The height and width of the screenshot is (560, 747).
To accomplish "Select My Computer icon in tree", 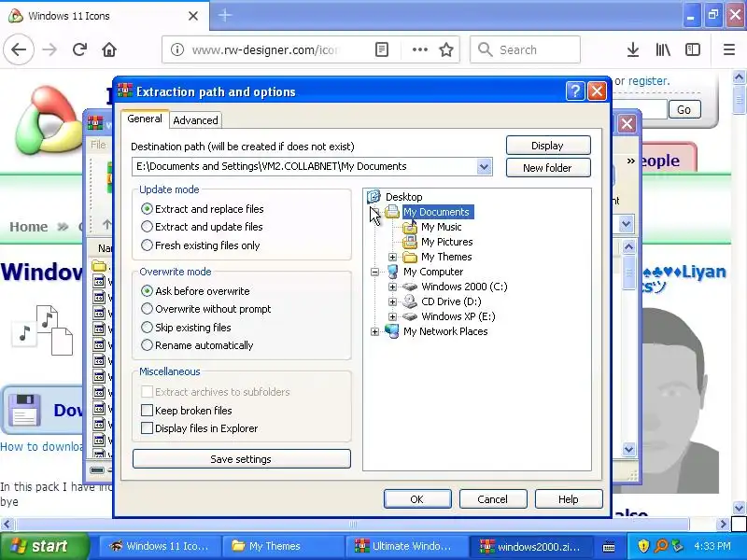I will pos(392,272).
